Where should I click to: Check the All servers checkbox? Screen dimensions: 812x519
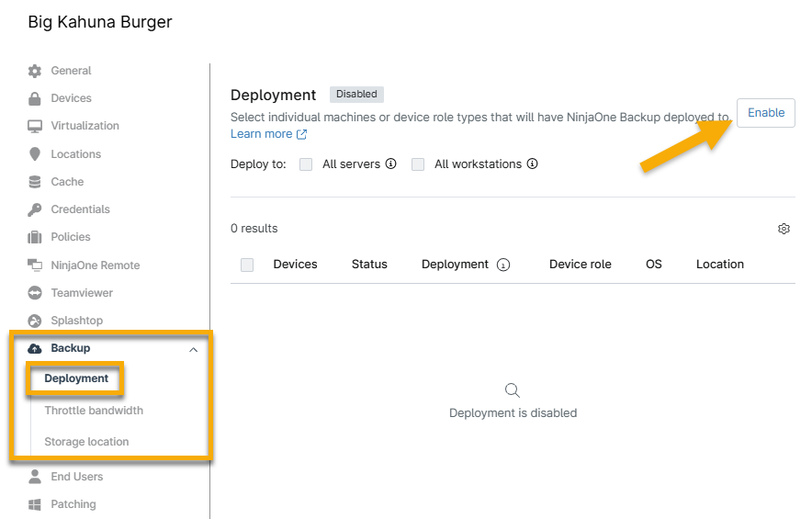coord(306,164)
